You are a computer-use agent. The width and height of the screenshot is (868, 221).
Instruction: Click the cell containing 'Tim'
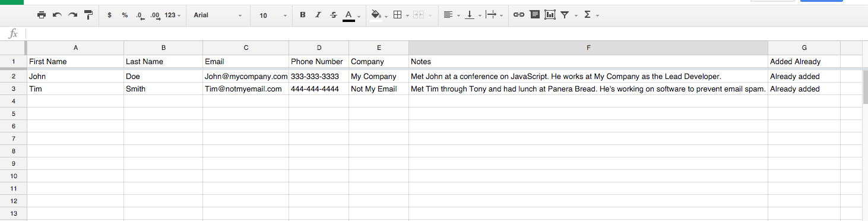click(x=75, y=89)
